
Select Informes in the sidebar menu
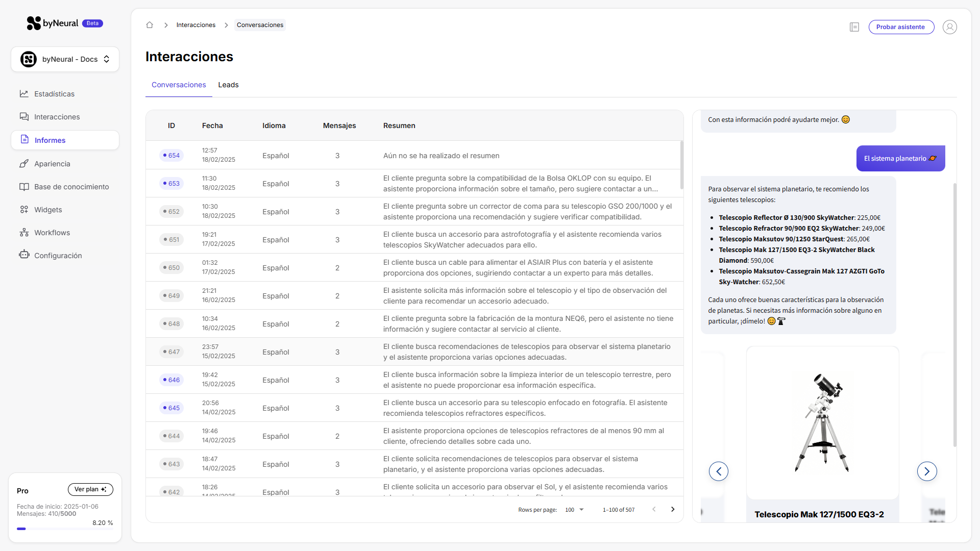coord(65,140)
